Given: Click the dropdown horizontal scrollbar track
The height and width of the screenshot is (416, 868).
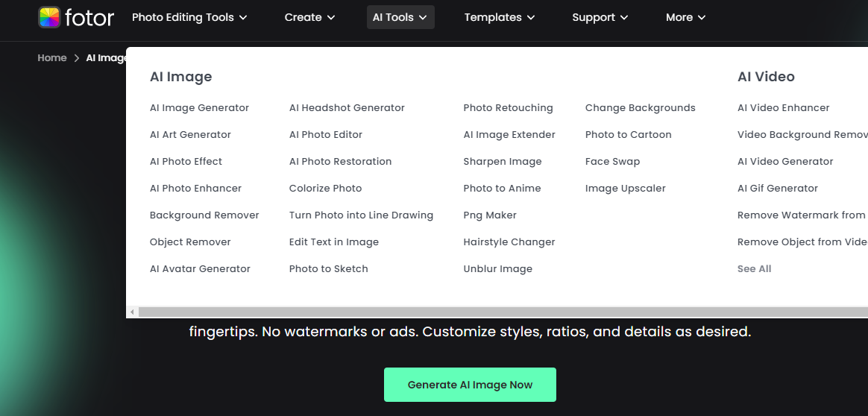Looking at the screenshot, I should (503, 312).
